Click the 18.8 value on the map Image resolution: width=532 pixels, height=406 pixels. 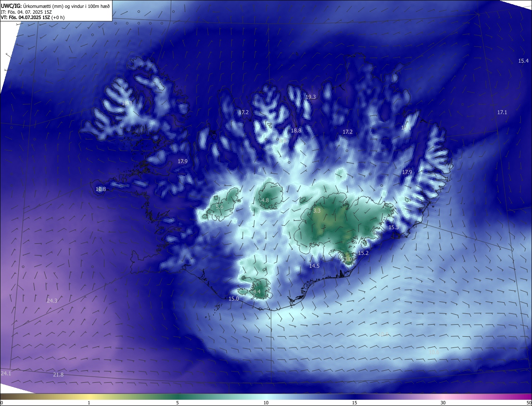(x=296, y=130)
